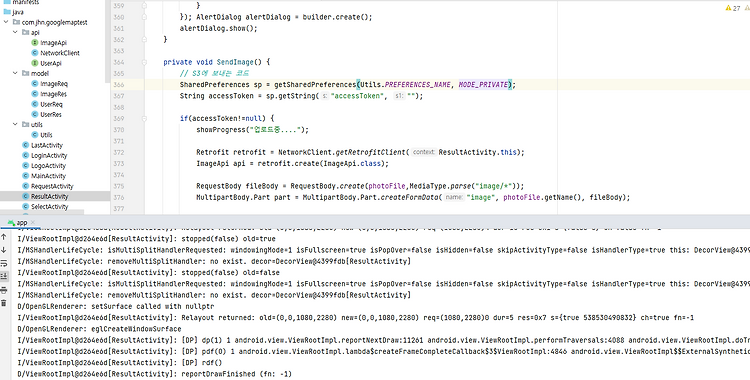Click the ResultActivity class icon
Viewport: 750px width, 380px height.
click(x=26, y=197)
